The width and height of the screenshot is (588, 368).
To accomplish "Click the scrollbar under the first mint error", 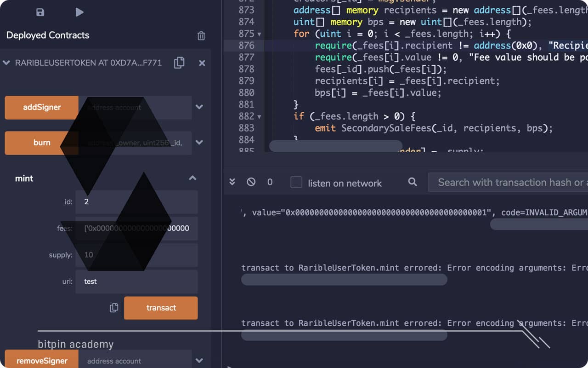I will click(x=344, y=280).
